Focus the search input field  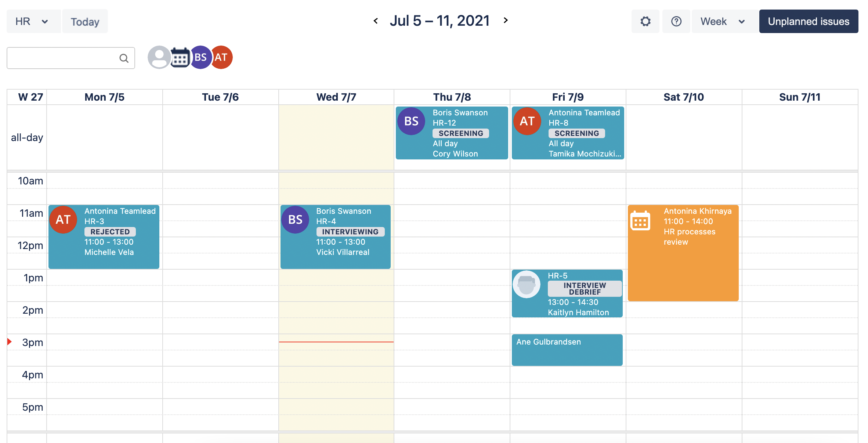pos(62,58)
